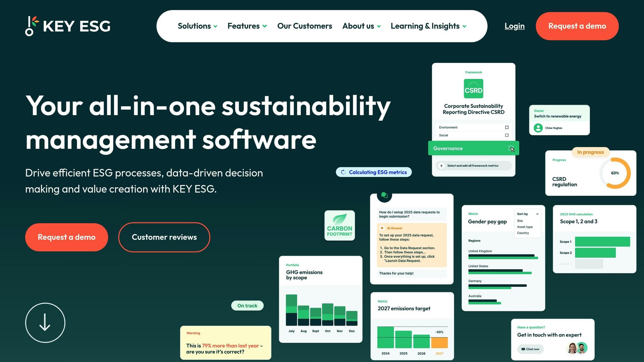Click Chloe Hughes avatar icon
Image resolution: width=644 pixels, height=362 pixels.
[538, 128]
